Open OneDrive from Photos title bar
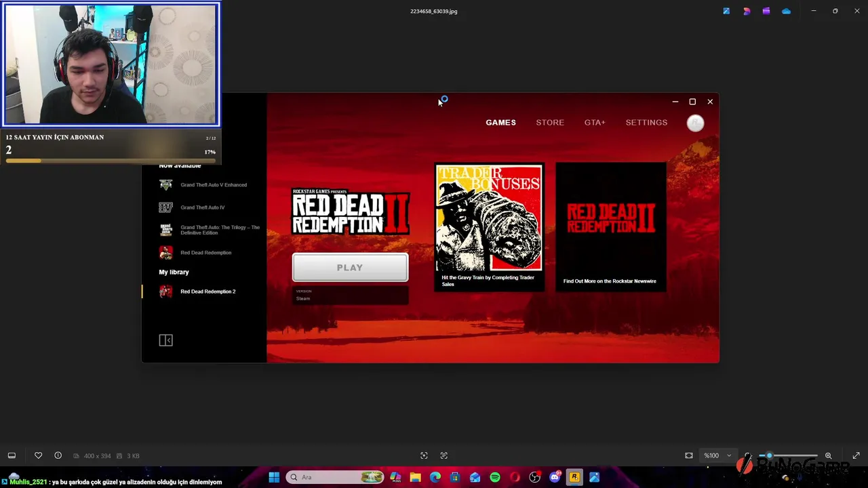The image size is (868, 488). coord(786,11)
